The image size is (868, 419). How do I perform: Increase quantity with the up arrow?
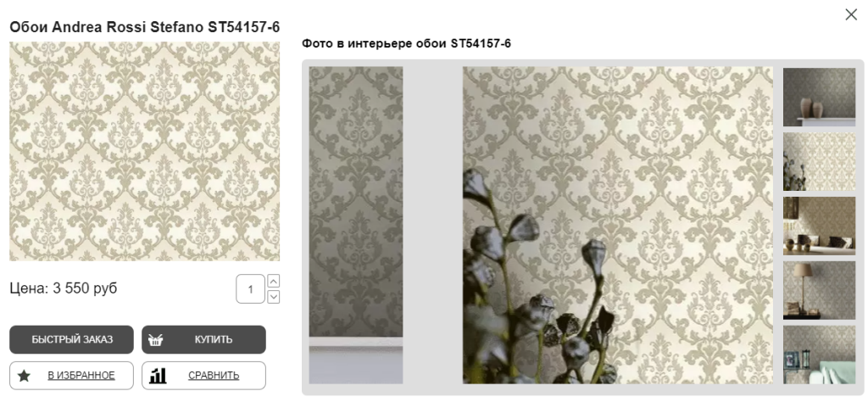pyautogui.click(x=274, y=281)
